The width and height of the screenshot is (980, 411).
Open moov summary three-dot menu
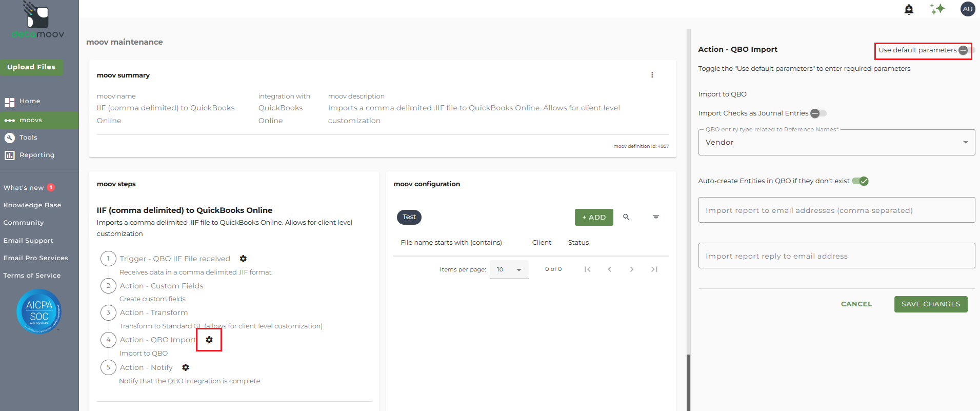click(652, 75)
